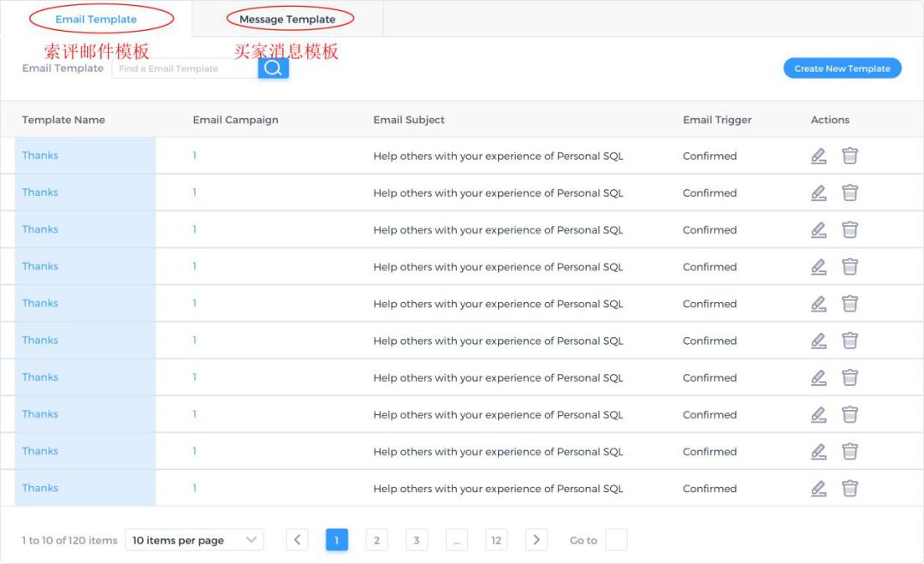Open the Message Template tab
The height and width of the screenshot is (564, 924).
tap(287, 19)
